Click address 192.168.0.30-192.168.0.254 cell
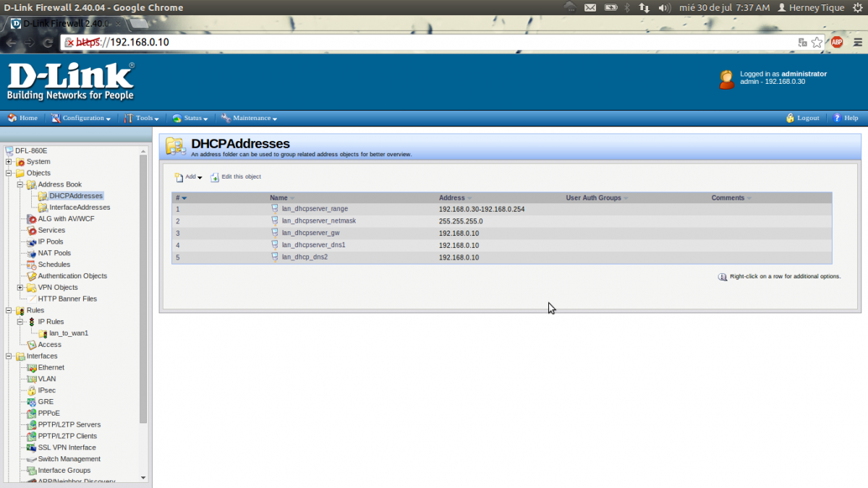Screen dimensions: 868x488 coord(482,209)
